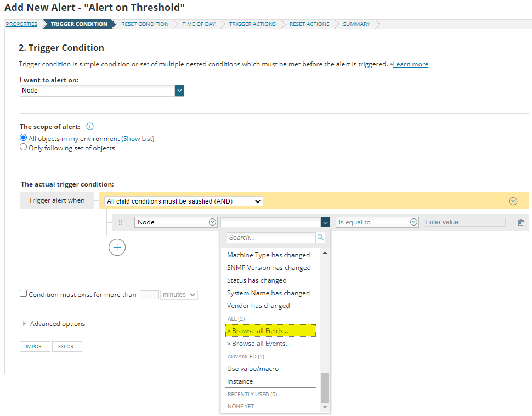This screenshot has height=416, width=532.
Task: Enable Condition must exist for more than
Action: coord(24,294)
